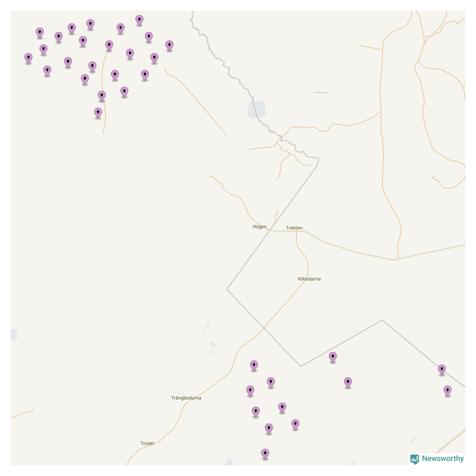Click the Trekilen place label
The height and width of the screenshot is (476, 476).
click(x=294, y=228)
